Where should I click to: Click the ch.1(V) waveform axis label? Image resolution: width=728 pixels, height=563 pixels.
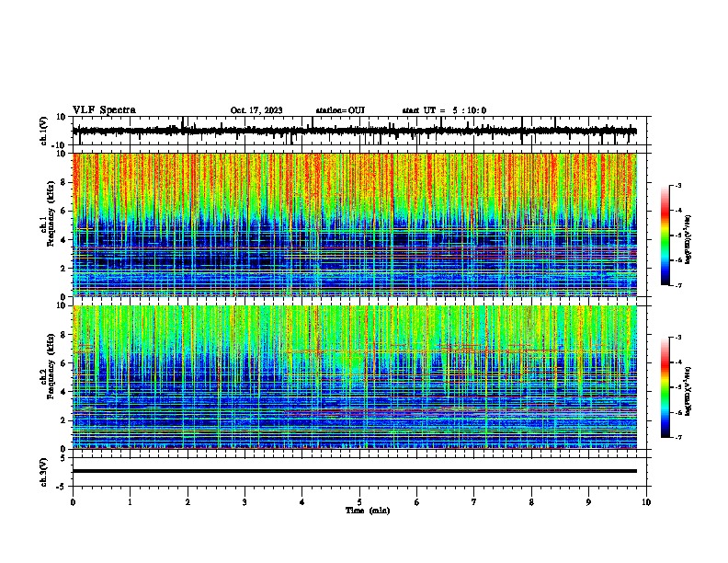coord(43,131)
